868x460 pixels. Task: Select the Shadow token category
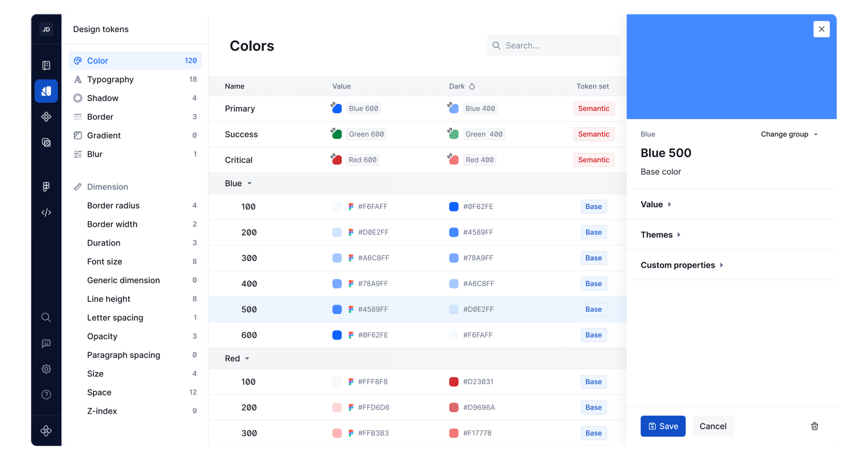135,98
